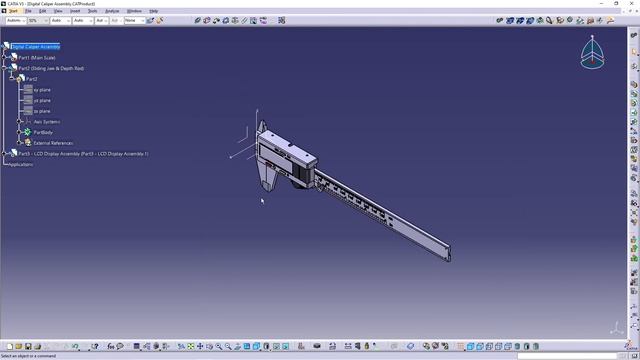Expand the Axis Systems node
The height and width of the screenshot is (360, 640).
(x=19, y=122)
